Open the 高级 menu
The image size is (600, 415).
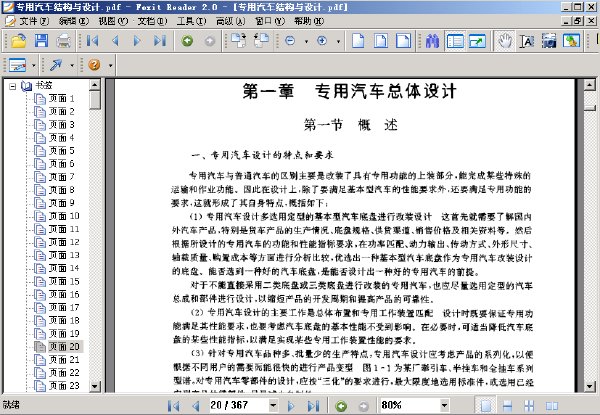click(230, 21)
